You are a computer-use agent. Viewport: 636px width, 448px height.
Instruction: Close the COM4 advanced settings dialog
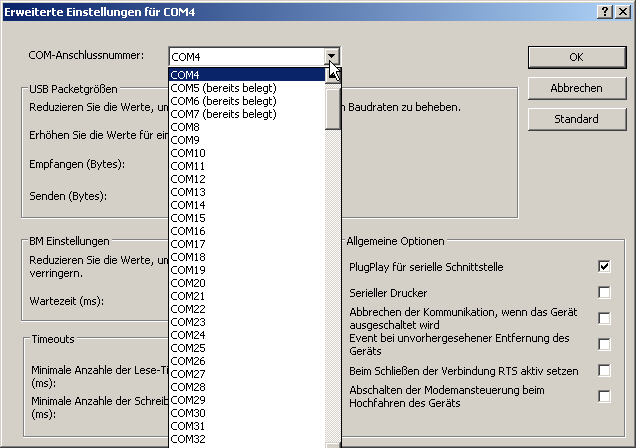coord(623,9)
